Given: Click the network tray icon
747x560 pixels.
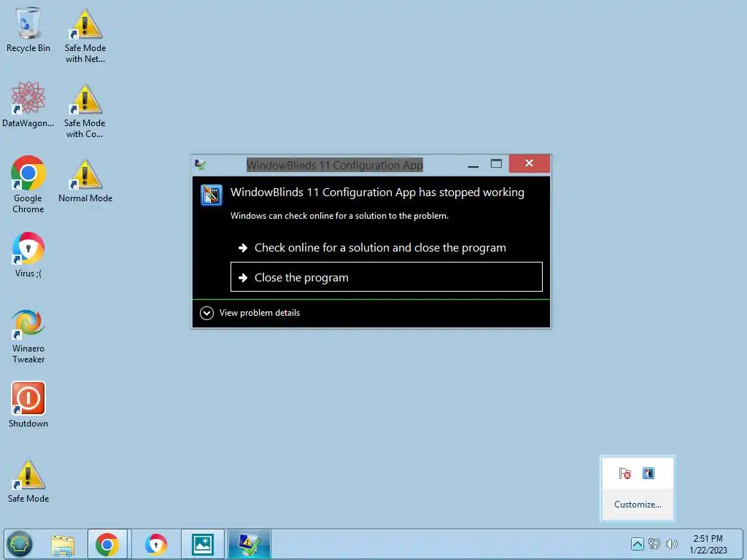Looking at the screenshot, I should [654, 544].
